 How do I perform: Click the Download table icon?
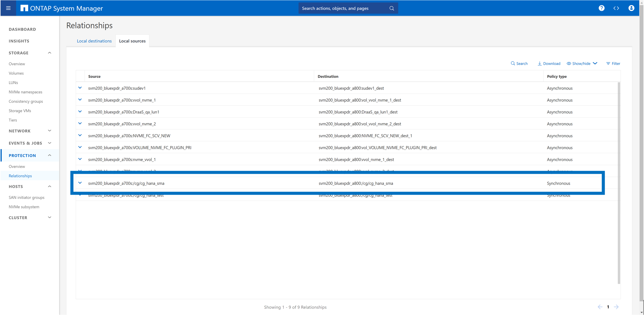539,64
